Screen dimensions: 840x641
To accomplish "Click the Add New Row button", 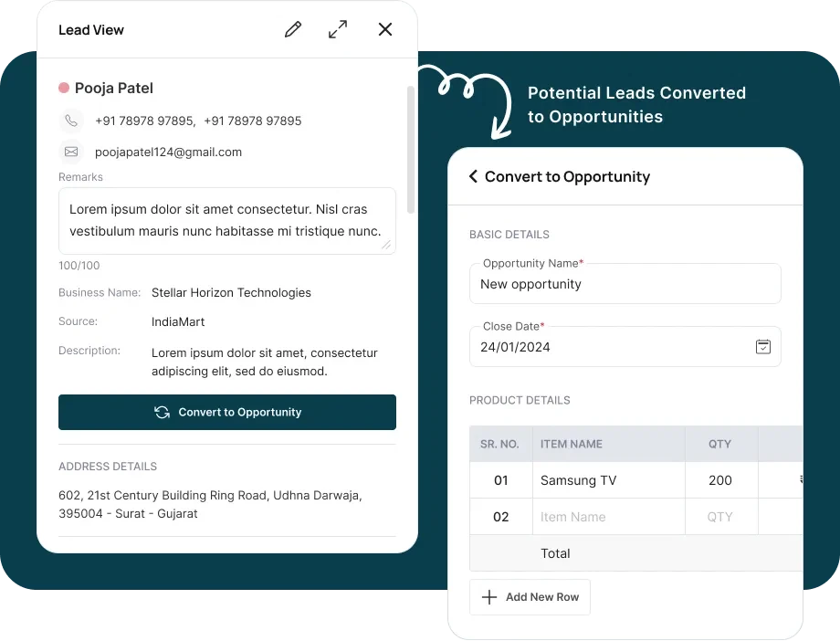I will click(530, 597).
